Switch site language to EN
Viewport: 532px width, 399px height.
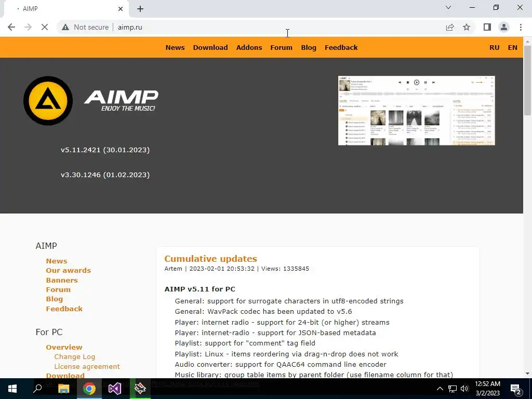pyautogui.click(x=512, y=47)
